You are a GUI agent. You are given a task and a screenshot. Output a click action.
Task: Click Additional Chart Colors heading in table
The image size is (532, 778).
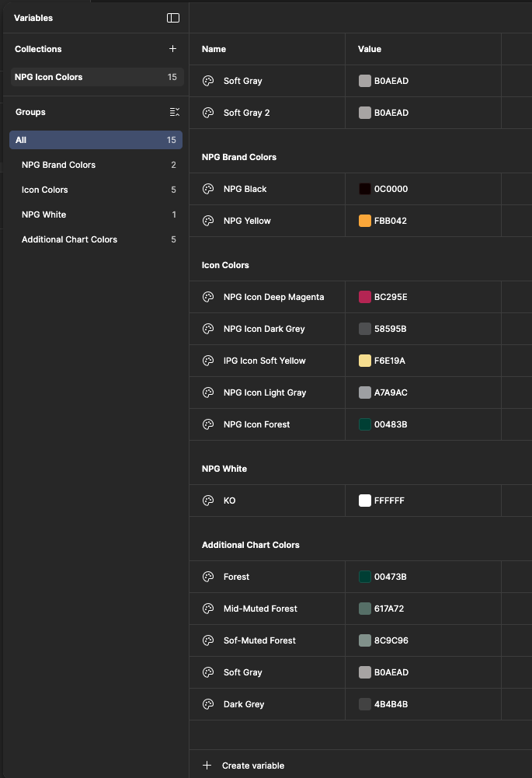[250, 545]
